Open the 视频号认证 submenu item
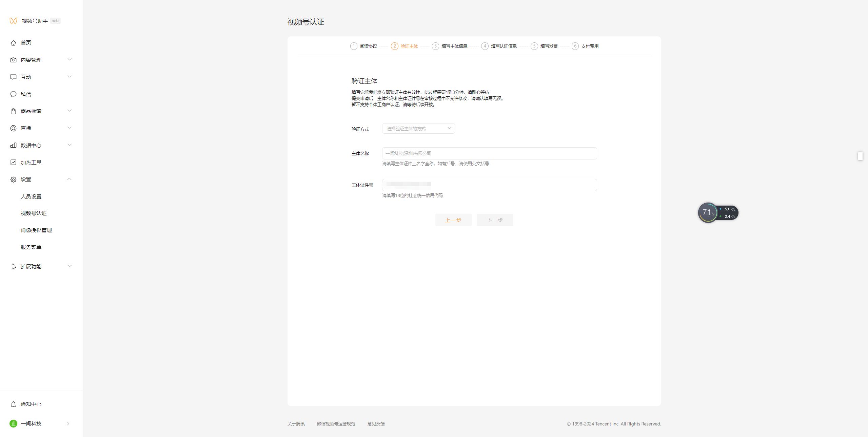Screen dimensions: 868x437 click(x=34, y=213)
